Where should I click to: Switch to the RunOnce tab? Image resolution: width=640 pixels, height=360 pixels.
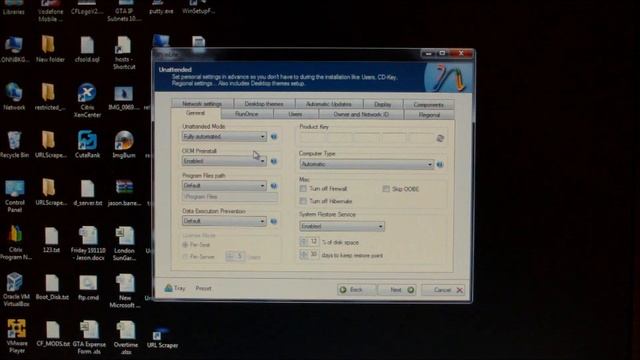[247, 114]
